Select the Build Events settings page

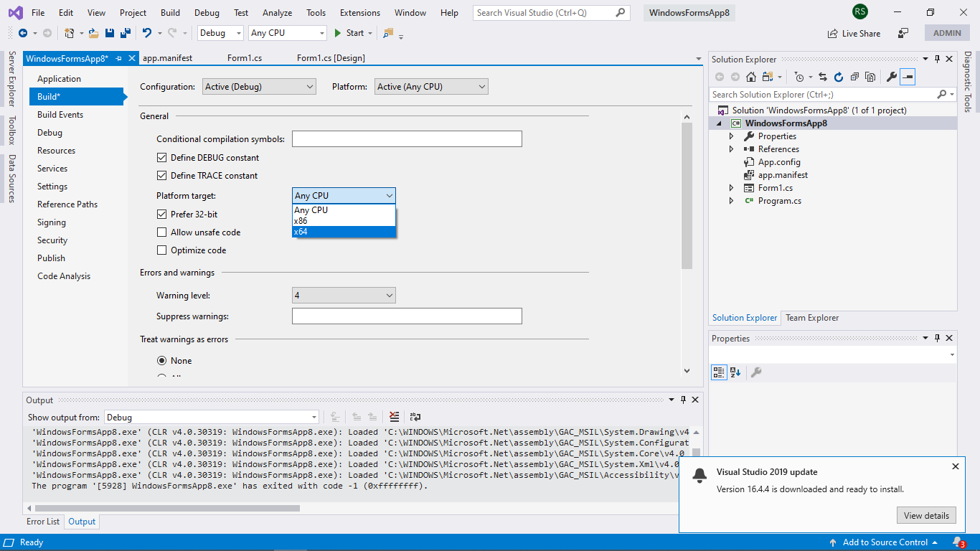(60, 115)
